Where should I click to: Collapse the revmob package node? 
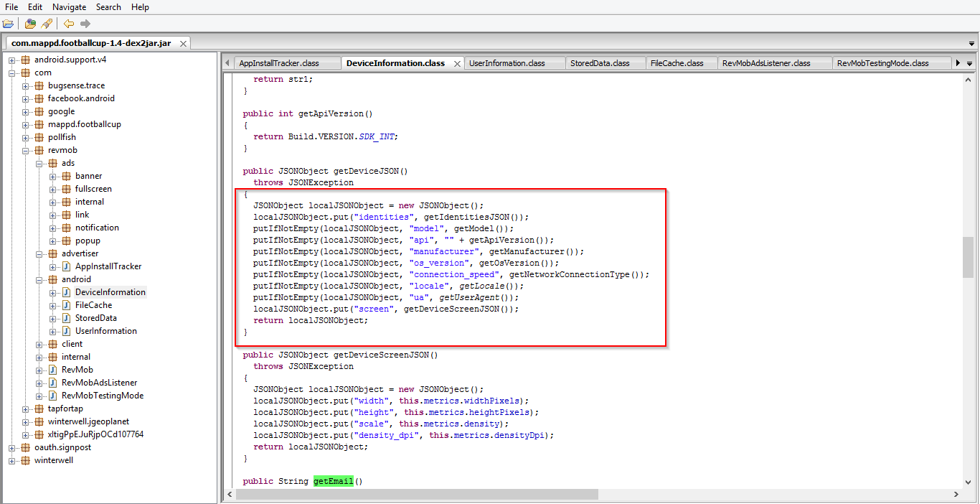pyautogui.click(x=26, y=150)
